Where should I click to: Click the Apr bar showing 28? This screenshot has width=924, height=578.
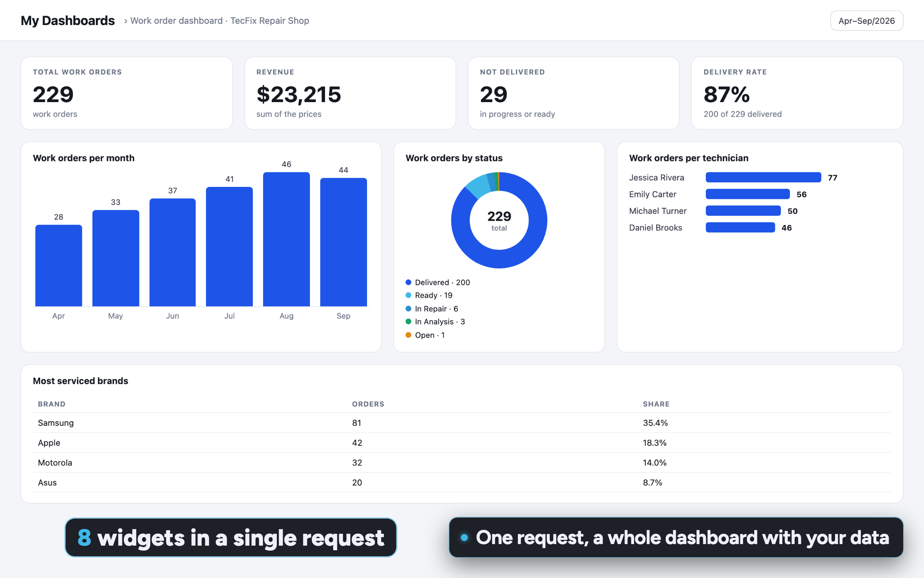pos(59,265)
